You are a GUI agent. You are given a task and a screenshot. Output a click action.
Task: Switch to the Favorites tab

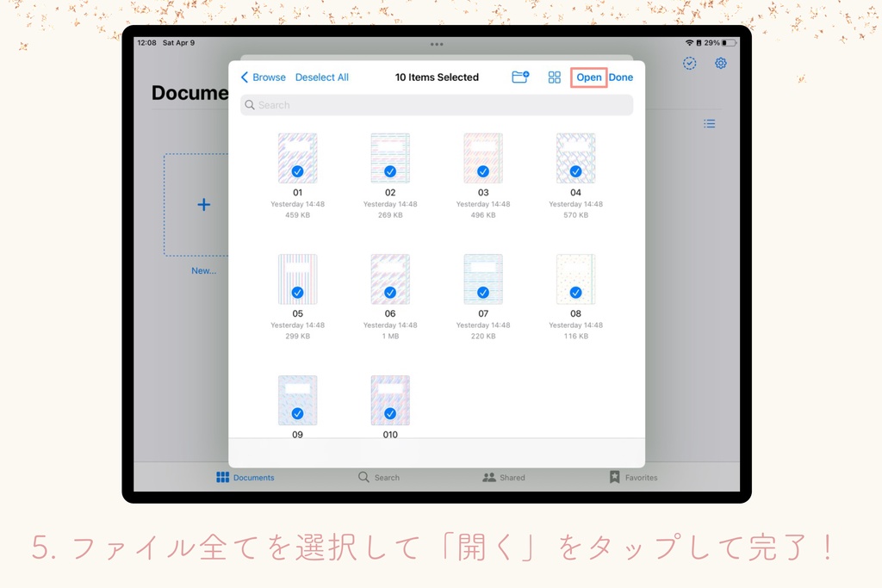click(x=632, y=477)
